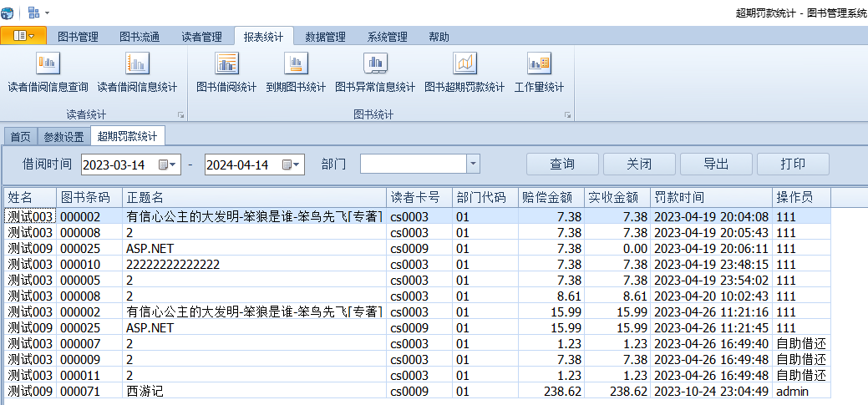Switch to 图书流通 ribbon tab
This screenshot has width=868, height=405.
click(140, 37)
